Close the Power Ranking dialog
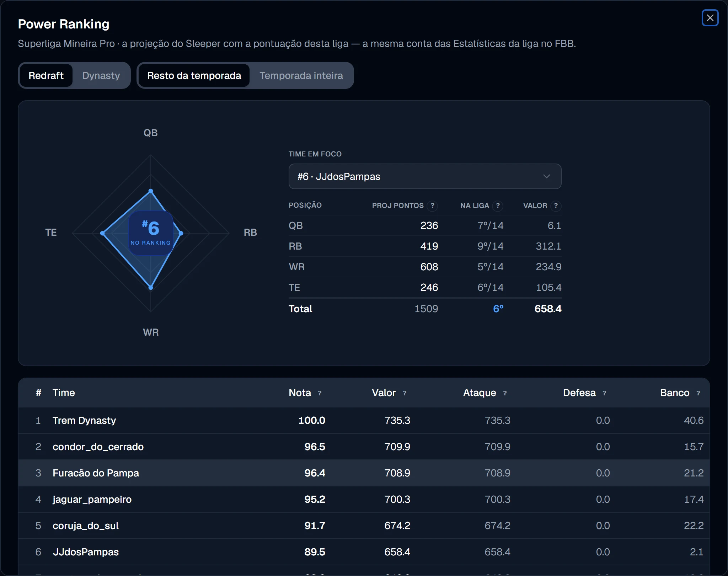The image size is (728, 576). [710, 18]
